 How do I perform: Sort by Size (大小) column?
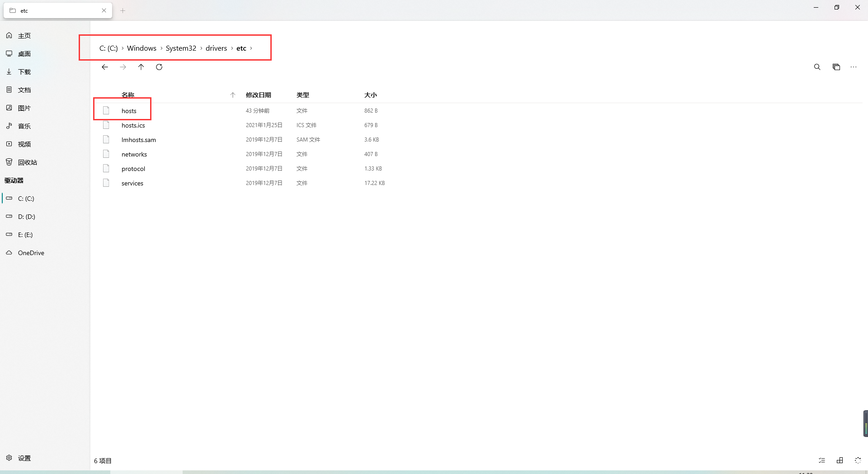click(x=370, y=95)
